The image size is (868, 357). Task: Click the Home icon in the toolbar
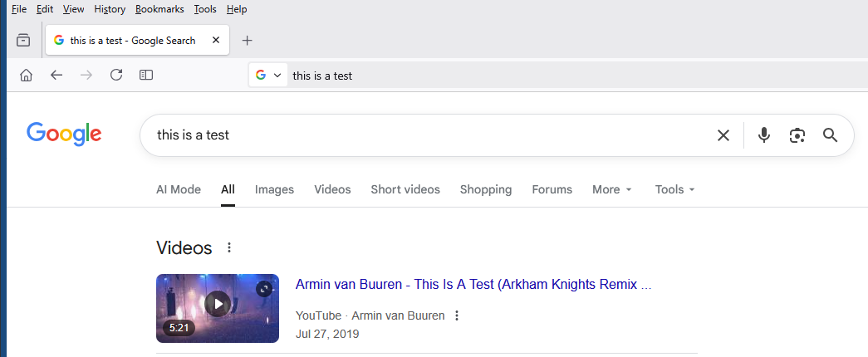point(26,76)
